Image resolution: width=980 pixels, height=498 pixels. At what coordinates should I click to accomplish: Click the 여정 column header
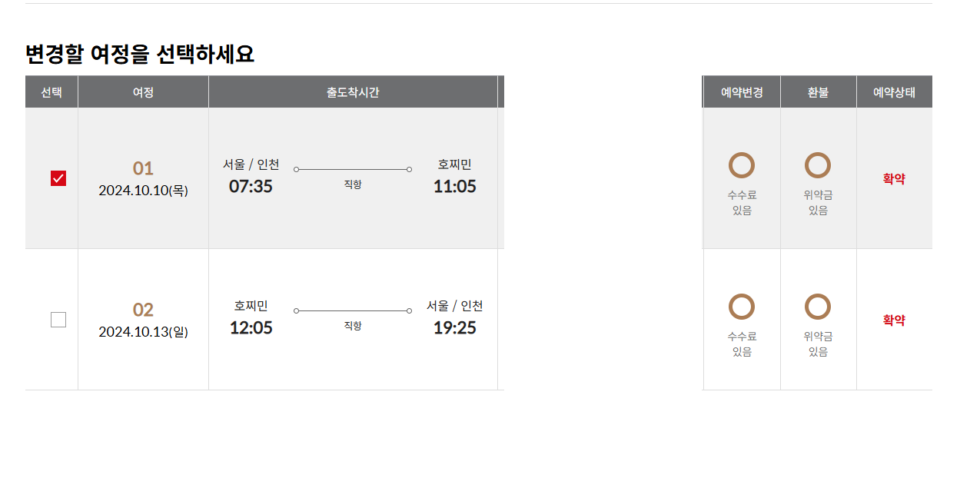(143, 92)
